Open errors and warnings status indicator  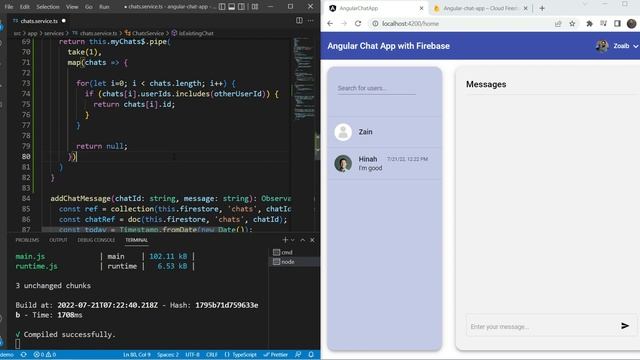pos(44,355)
